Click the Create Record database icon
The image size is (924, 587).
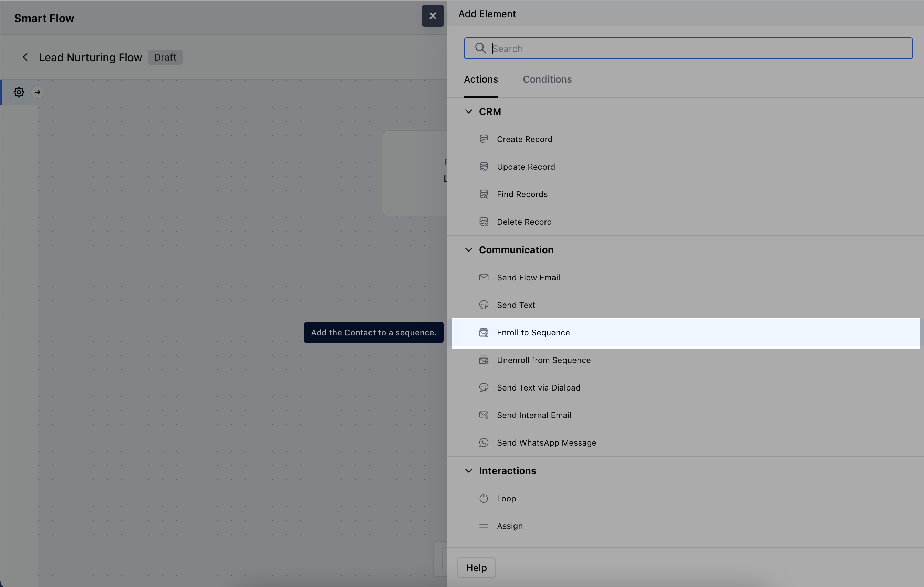tap(484, 139)
